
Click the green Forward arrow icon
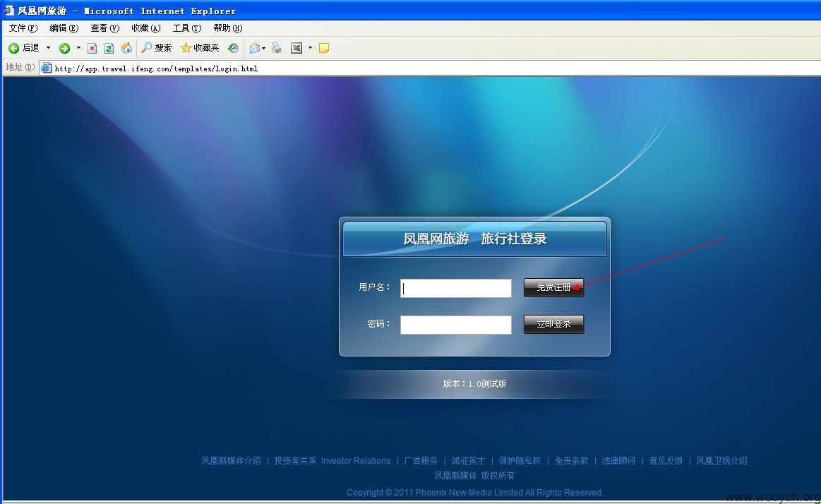pos(64,48)
